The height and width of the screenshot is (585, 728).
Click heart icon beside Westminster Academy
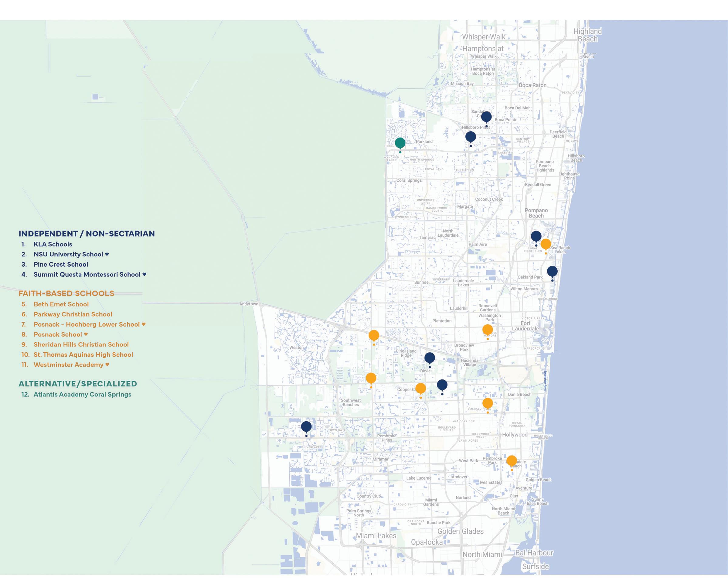point(107,364)
